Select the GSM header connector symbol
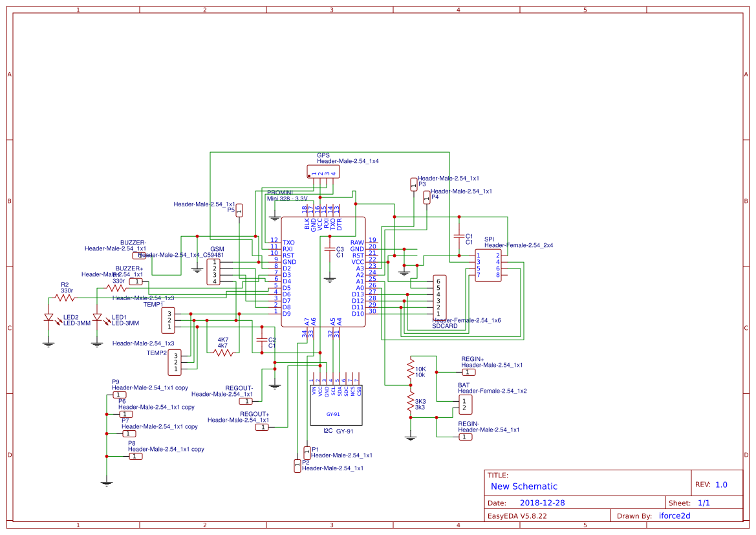The width and height of the screenshot is (756, 535). click(213, 272)
